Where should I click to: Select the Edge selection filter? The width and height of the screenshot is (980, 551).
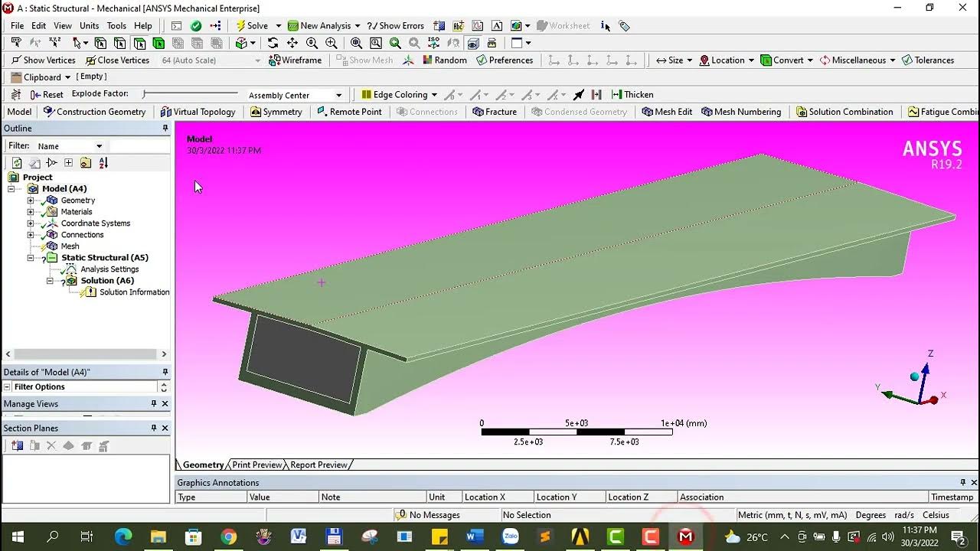click(119, 43)
